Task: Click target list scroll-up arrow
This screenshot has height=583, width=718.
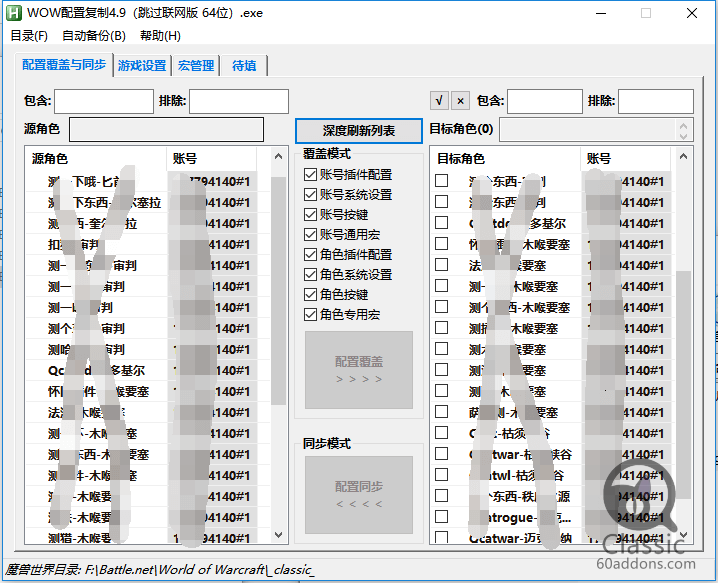Action: 684,157
